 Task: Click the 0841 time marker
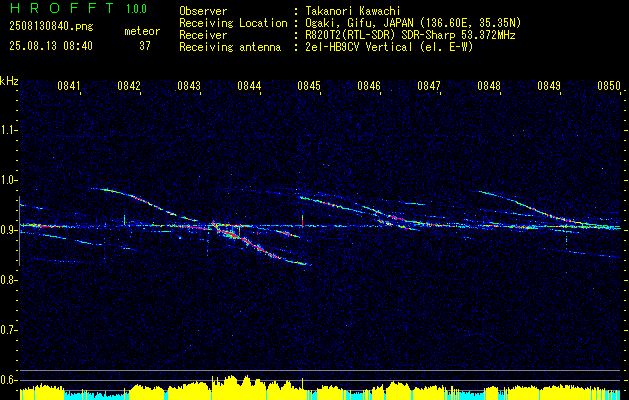69,86
